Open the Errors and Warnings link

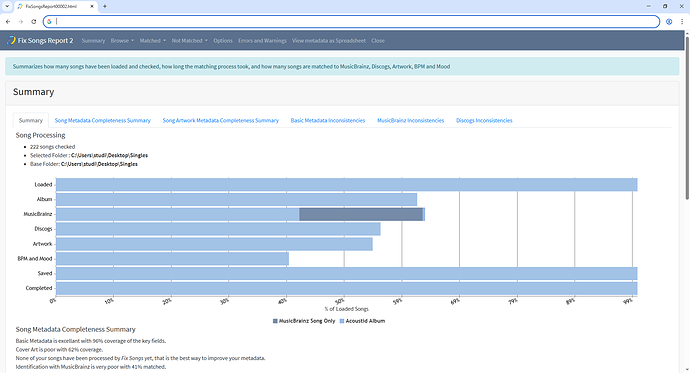click(x=262, y=40)
